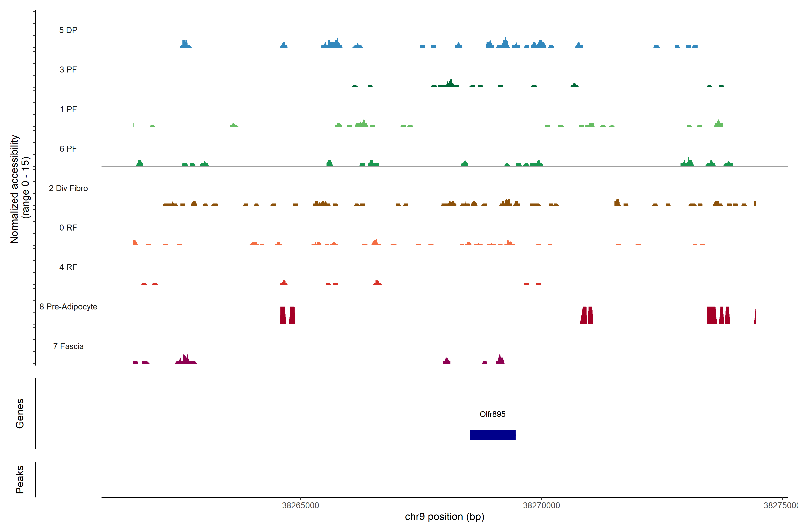Click the Olfr895 gene label text
The image size is (798, 532).
[492, 414]
